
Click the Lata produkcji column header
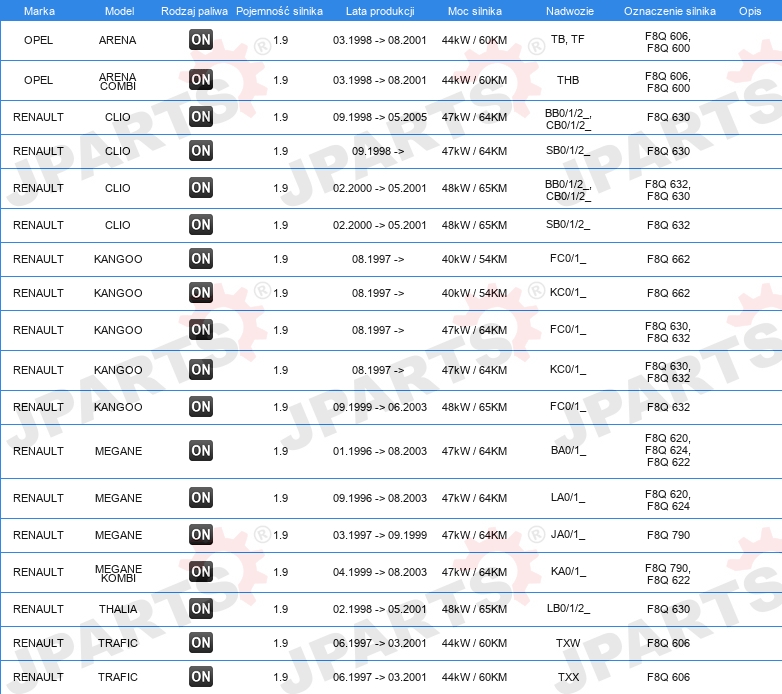(380, 11)
